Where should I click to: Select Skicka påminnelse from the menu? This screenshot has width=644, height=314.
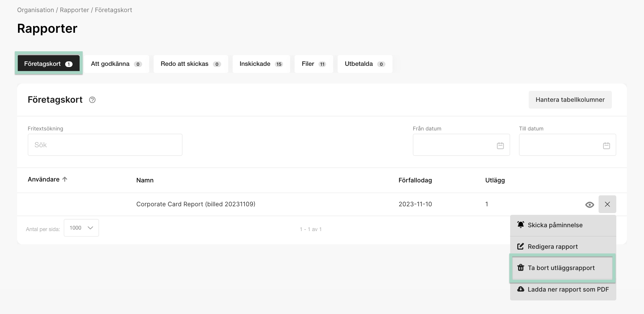click(x=563, y=225)
